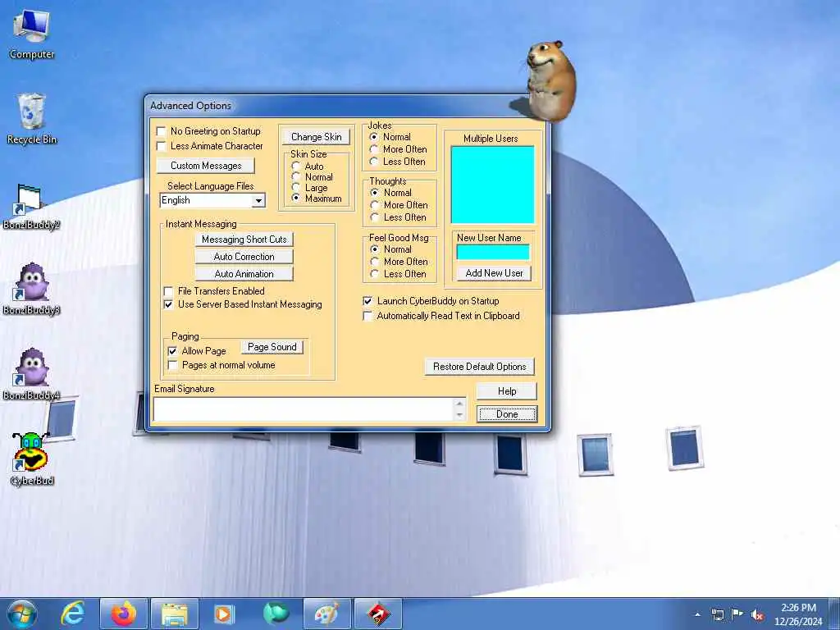Viewport: 840px width, 630px height.
Task: Select Normal skin size option
Action: (x=295, y=177)
